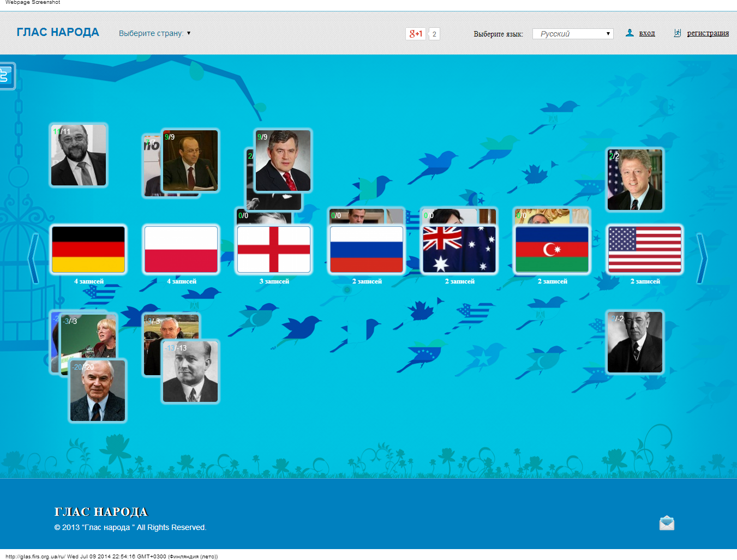This screenshot has height=560, width=737.
Task: Open the portrait rated -20/20 below Germany
Action: (98, 390)
